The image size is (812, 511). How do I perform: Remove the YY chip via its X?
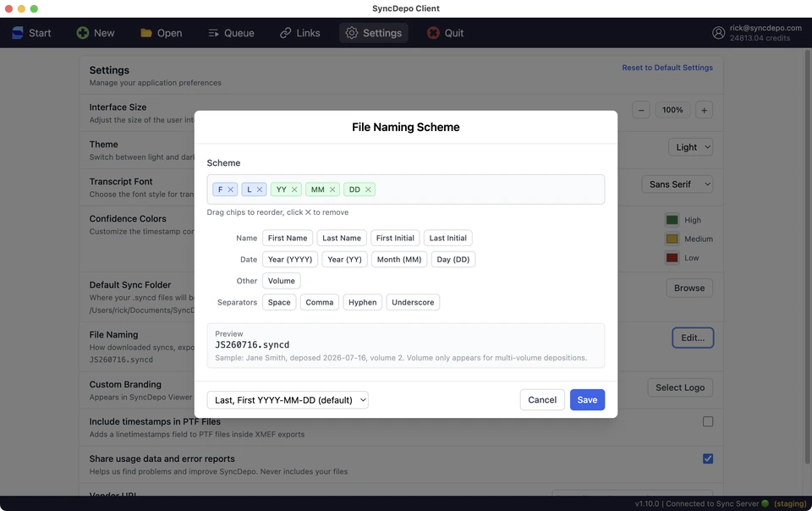coord(294,190)
